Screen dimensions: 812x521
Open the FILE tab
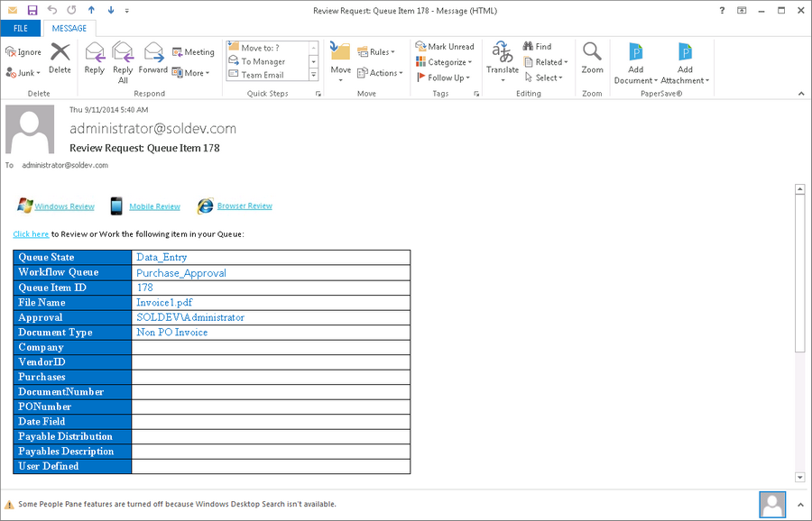tap(21, 29)
